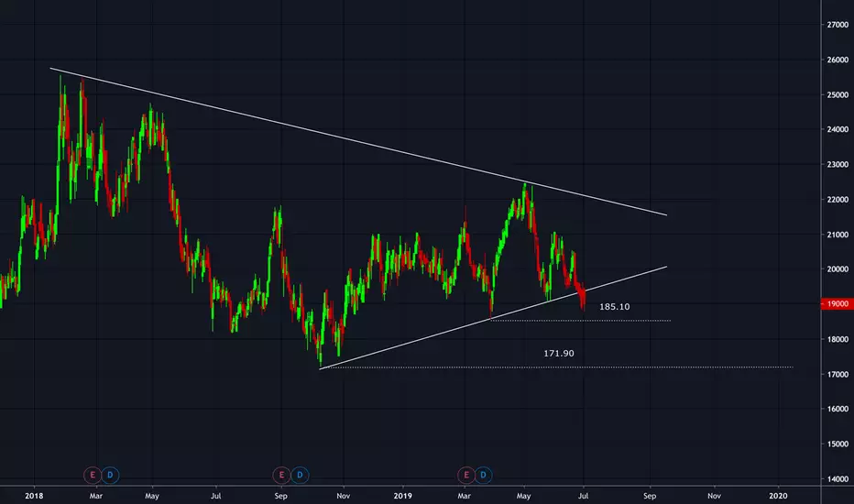Click the dotted horizontal line below 185.10
Image resolution: width=854 pixels, height=504 pixels.
[x=581, y=321]
